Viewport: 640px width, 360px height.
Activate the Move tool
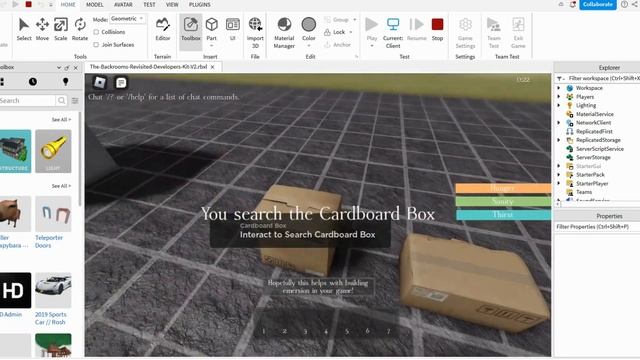coord(42,29)
